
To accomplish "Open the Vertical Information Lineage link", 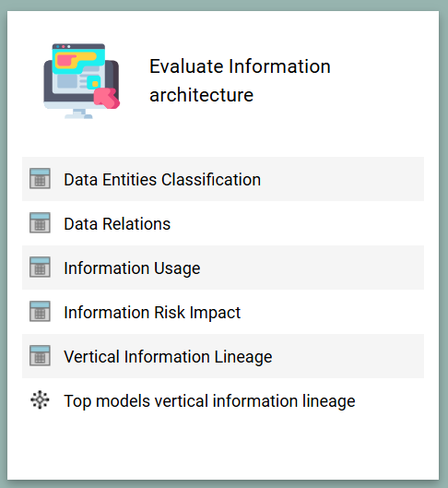I will (168, 357).
